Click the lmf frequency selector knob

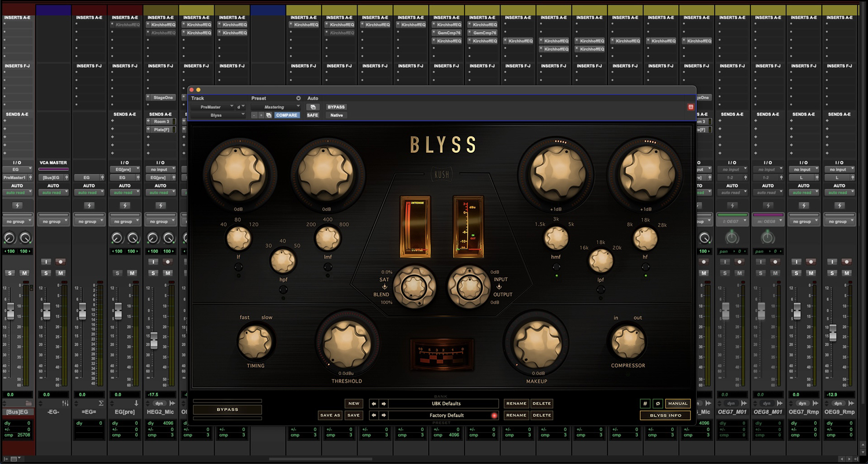coord(328,238)
